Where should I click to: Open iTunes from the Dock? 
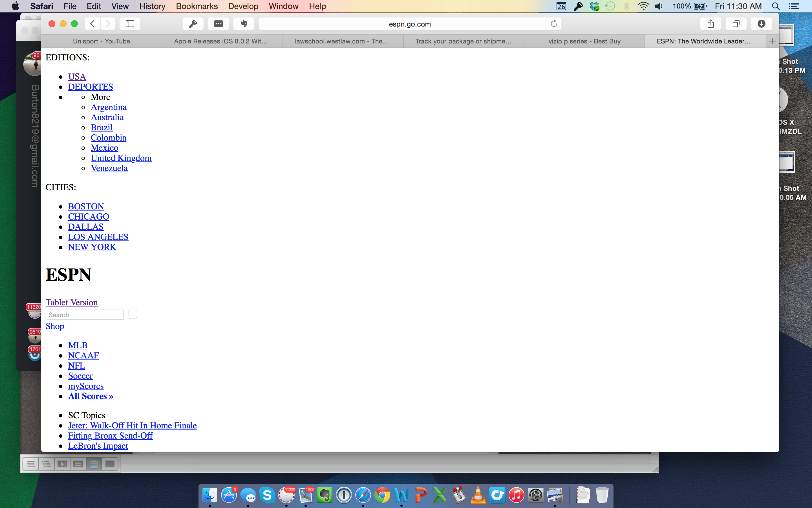[x=517, y=495]
